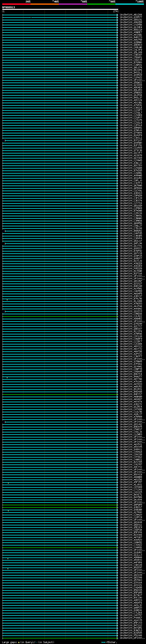146x644 pixels.
Task: Select hit label UniRef100_A9AHR2
Action: click(131, 319)
